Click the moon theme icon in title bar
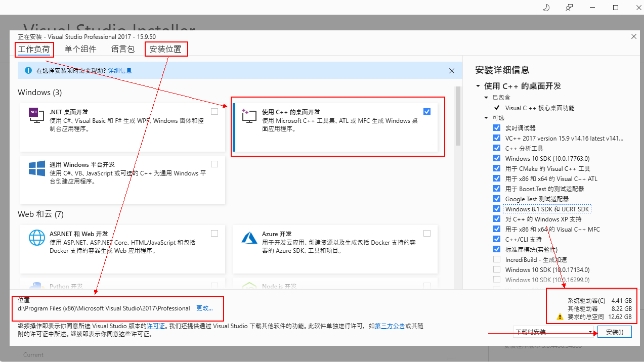The width and height of the screenshot is (644, 362). (x=546, y=8)
